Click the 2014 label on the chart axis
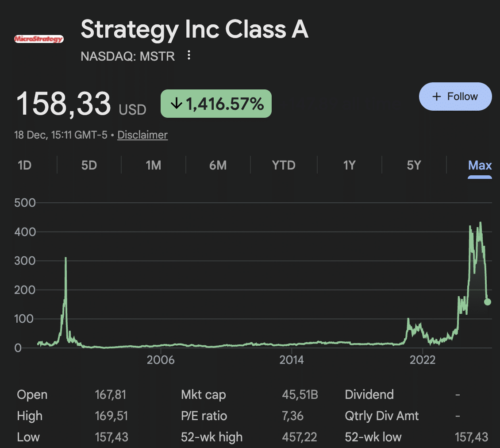500x448 pixels. [292, 360]
